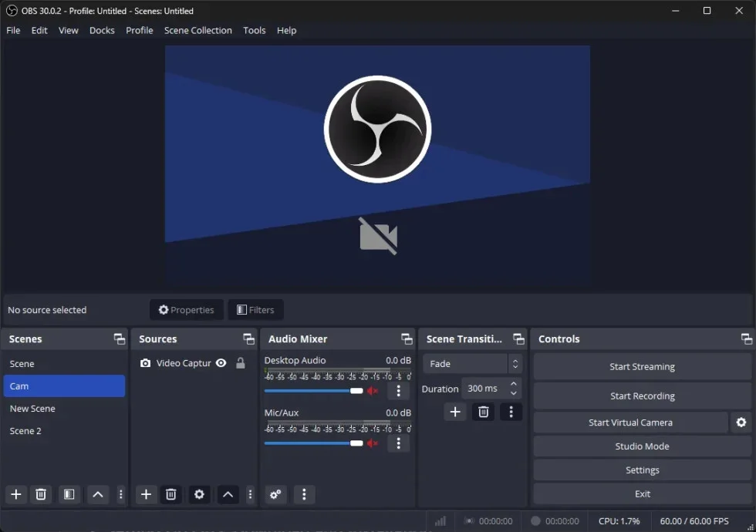The height and width of the screenshot is (532, 756).
Task: Add a new scene with the plus icon
Action: (x=16, y=494)
